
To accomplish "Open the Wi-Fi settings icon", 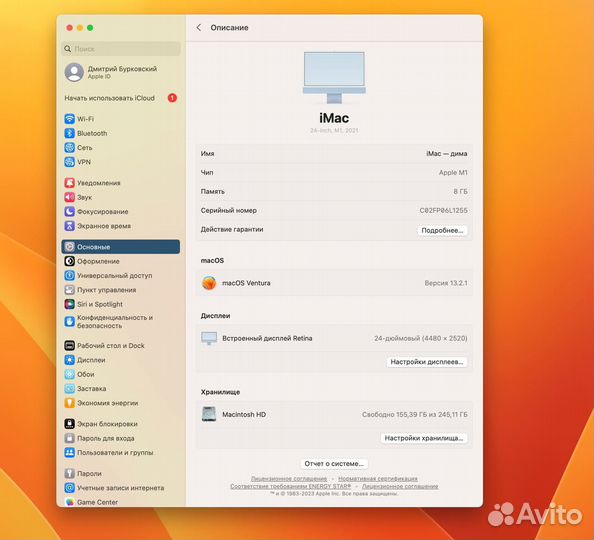I will pos(69,119).
